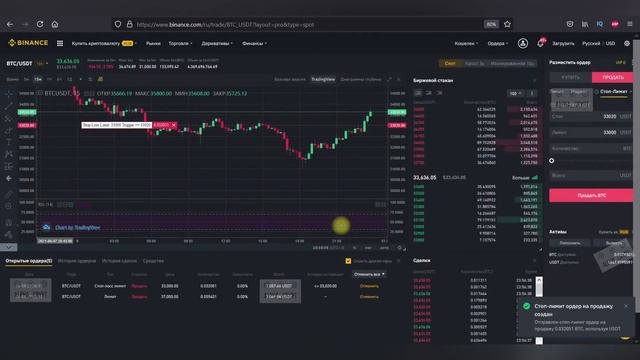The width and height of the screenshot is (640, 360).
Task: Open the Binance logo home link
Action: [x=28, y=43]
